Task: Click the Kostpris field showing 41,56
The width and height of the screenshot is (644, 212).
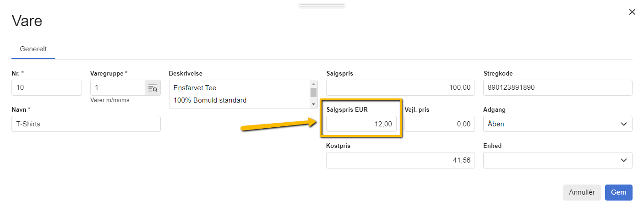Action: click(400, 160)
